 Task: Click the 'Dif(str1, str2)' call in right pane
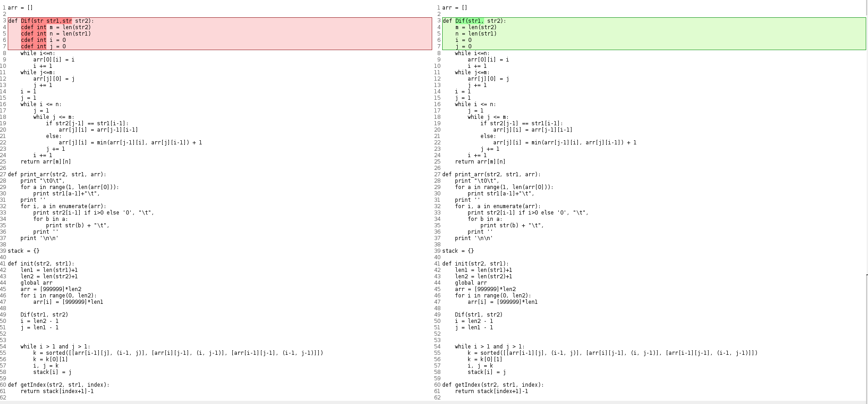pyautogui.click(x=479, y=315)
